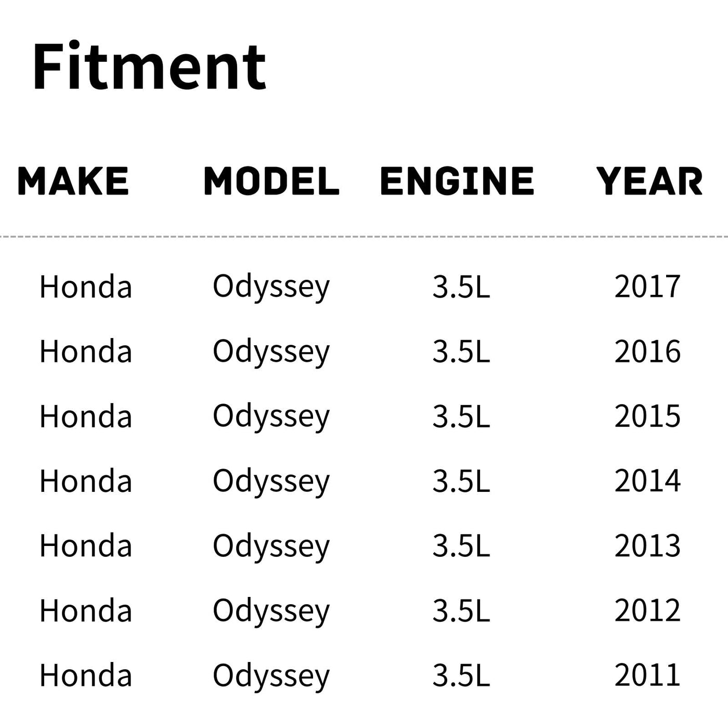Select 3.5L in the 2012 row
Image resolution: width=728 pixels, height=728 pixels.
(x=461, y=610)
